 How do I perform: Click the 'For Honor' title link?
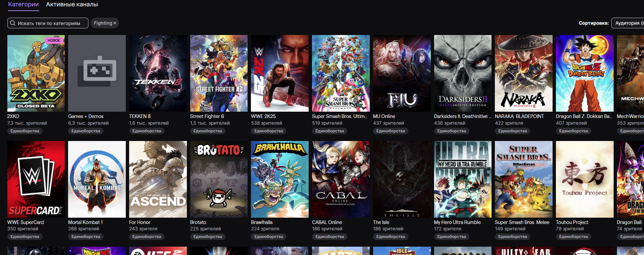(140, 222)
